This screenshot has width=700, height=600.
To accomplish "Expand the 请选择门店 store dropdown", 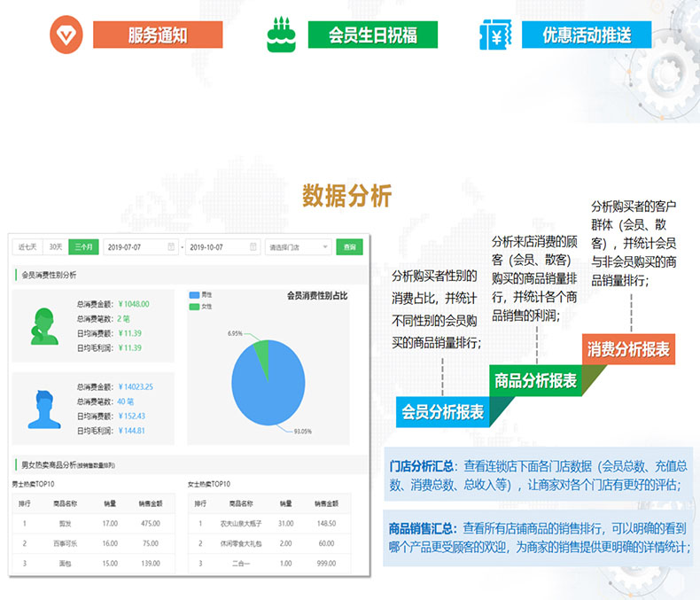I will point(298,247).
